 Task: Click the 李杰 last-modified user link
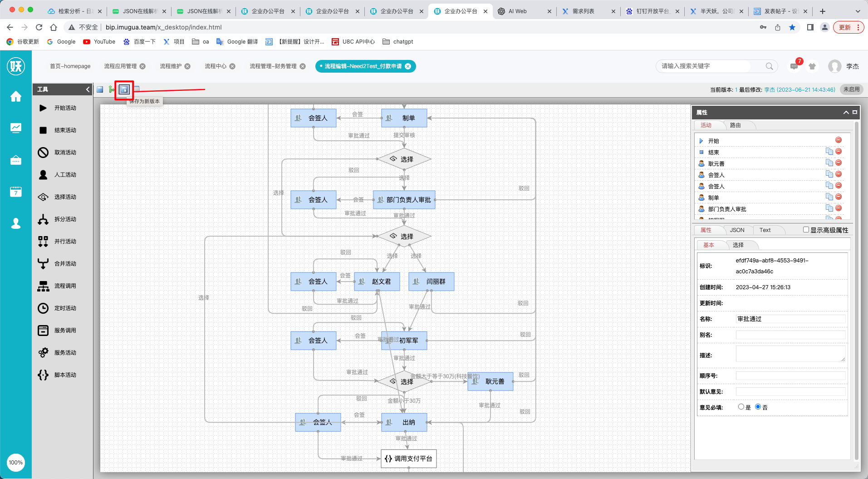tap(770, 90)
